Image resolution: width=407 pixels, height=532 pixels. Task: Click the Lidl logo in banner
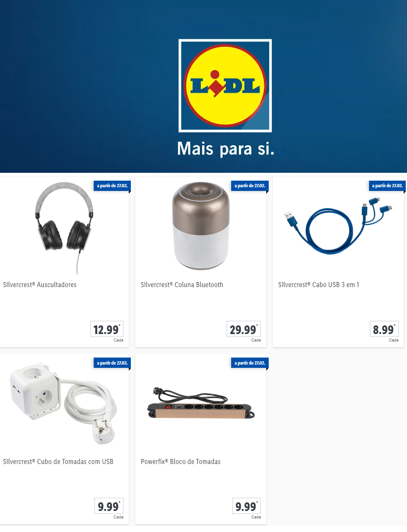tap(225, 86)
